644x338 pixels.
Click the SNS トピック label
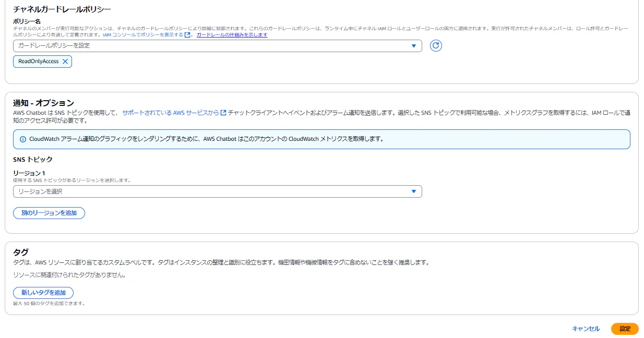pos(33,159)
